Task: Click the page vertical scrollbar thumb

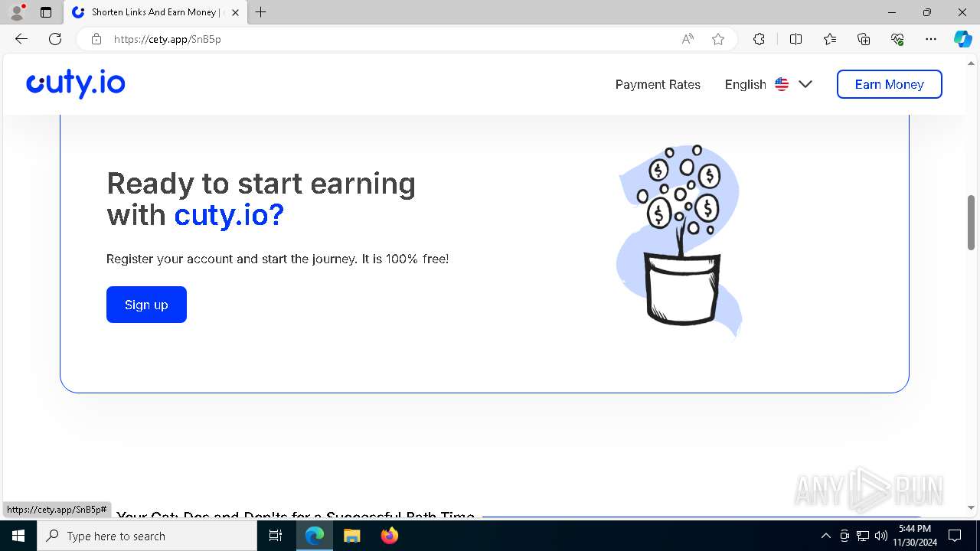Action: [971, 223]
